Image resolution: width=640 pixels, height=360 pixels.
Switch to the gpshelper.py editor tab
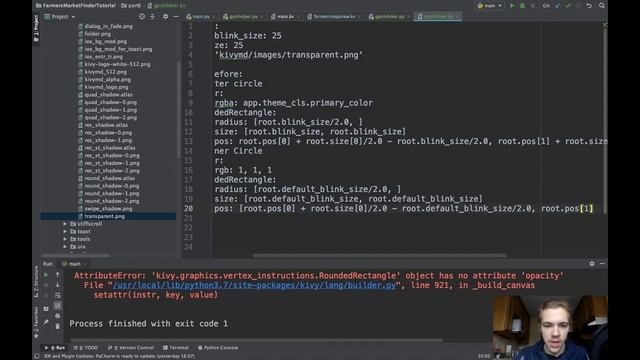(243, 17)
